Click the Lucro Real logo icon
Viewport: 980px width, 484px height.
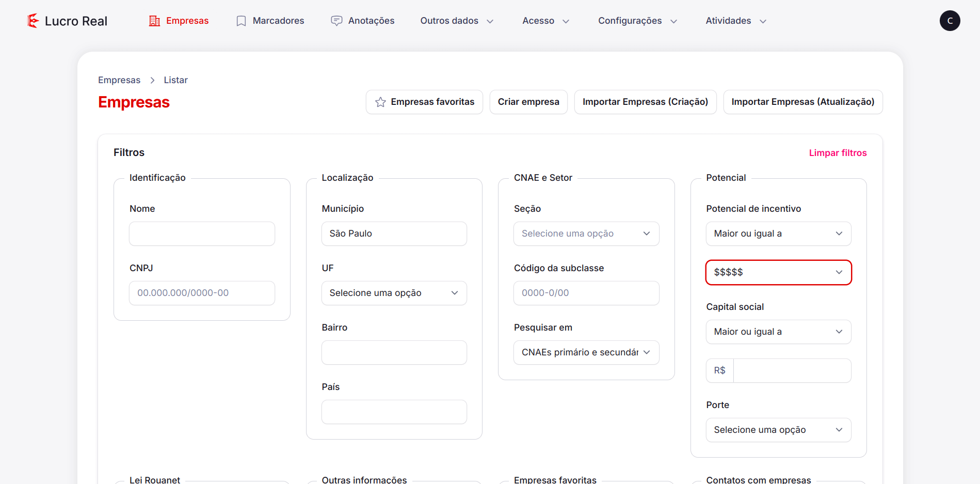[33, 21]
